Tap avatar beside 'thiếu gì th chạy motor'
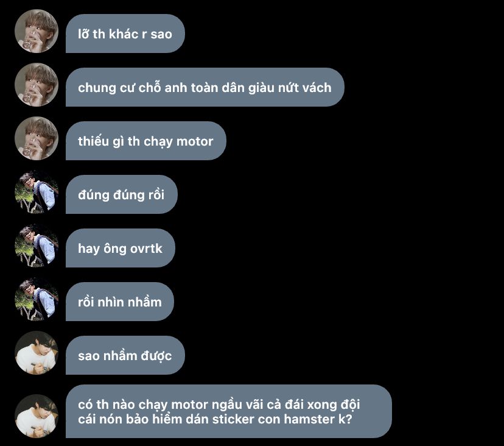The width and height of the screenshot is (504, 446). 37,138
